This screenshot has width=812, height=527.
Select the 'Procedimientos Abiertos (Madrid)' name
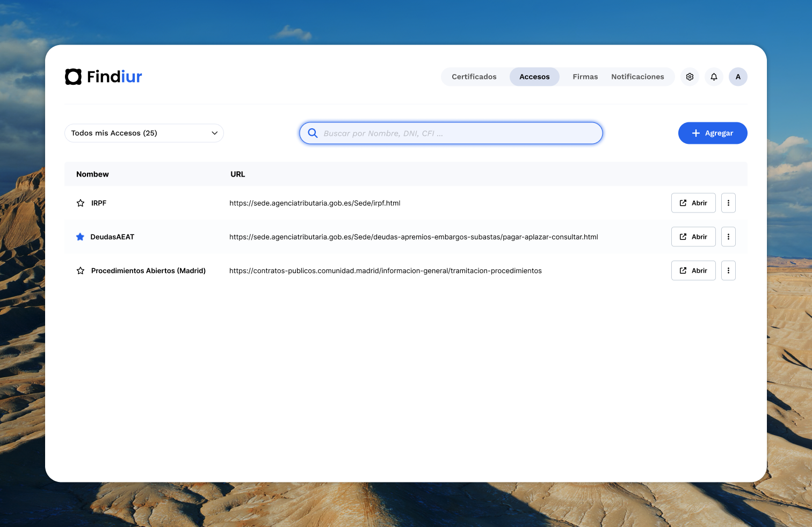click(x=148, y=270)
